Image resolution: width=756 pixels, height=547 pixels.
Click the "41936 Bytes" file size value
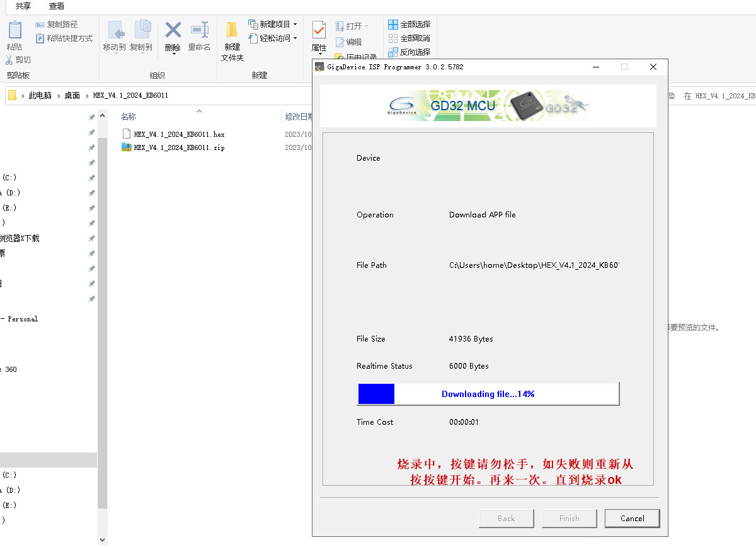471,339
